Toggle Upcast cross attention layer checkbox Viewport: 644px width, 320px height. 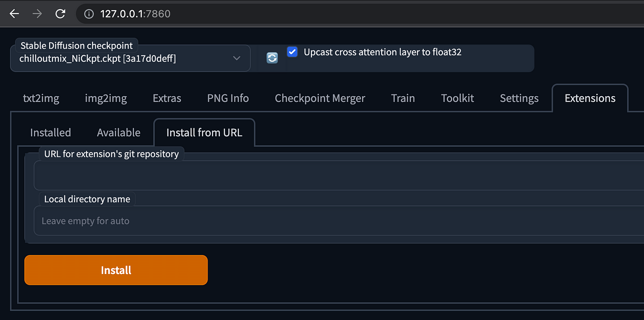click(x=292, y=52)
